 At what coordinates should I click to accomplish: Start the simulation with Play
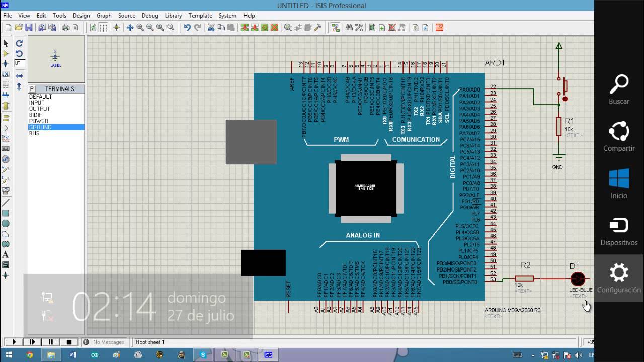14,342
